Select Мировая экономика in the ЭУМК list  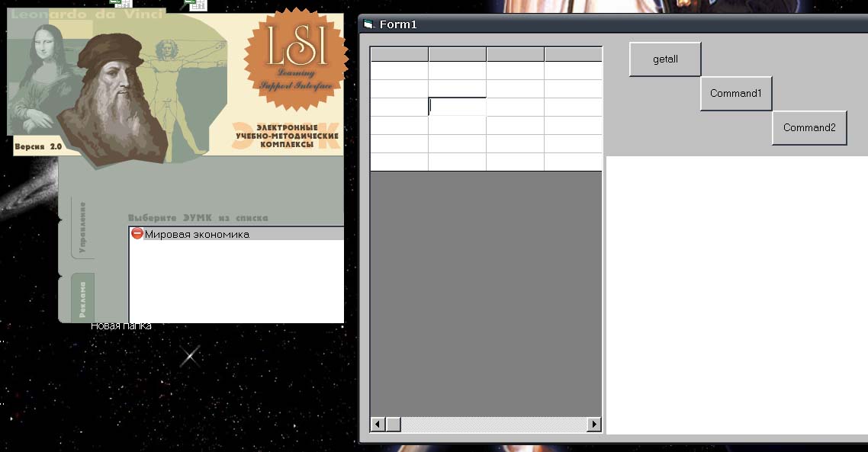pos(197,234)
